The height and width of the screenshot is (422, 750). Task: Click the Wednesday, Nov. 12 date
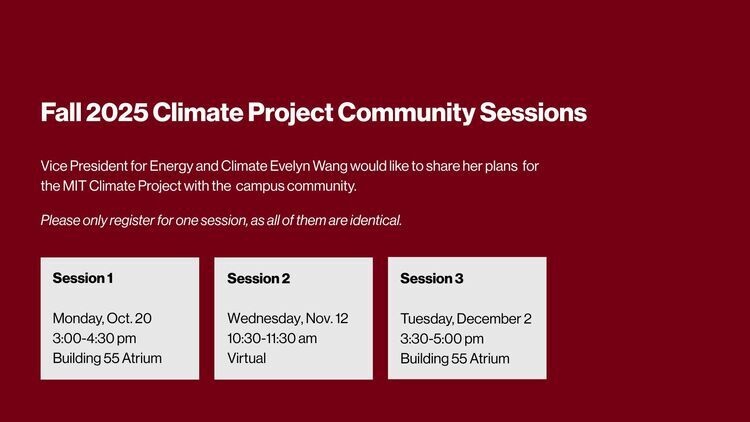(x=288, y=319)
